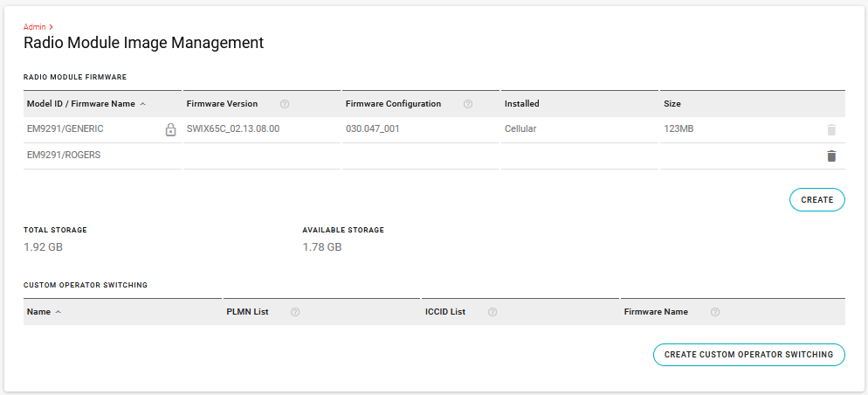Select the EM9291/GENERIC row
Image resolution: width=868 pixels, height=395 pixels.
[x=65, y=129]
